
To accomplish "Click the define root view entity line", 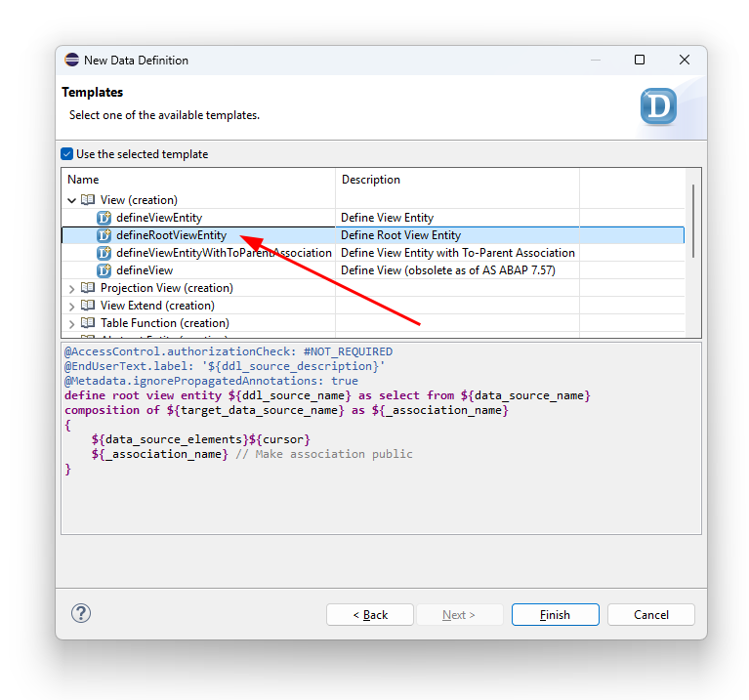I will 328,395.
